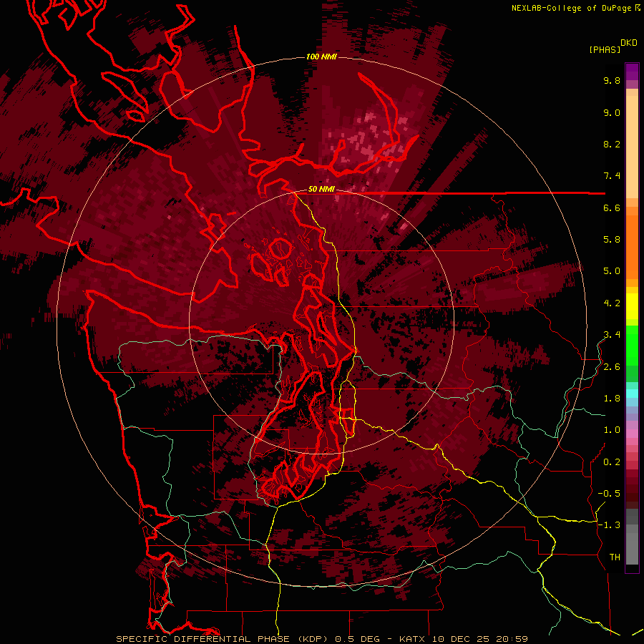The width and height of the screenshot is (644, 644).
Task: Pick the peach segment of the color bar
Action: click(x=632, y=148)
